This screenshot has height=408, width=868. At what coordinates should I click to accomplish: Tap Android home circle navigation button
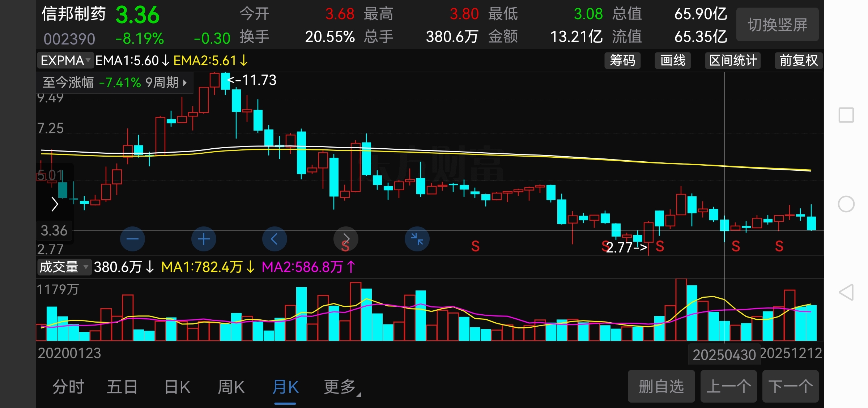point(846,204)
